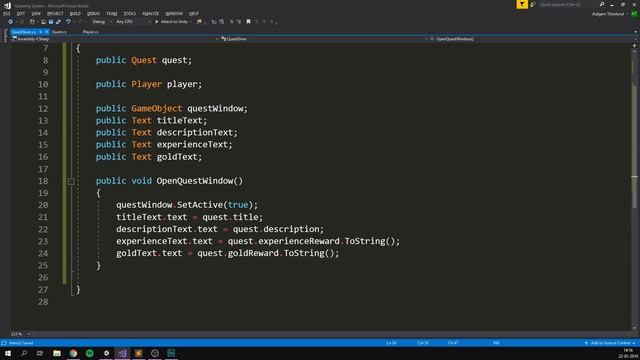Viewport: 640px width, 360px height.
Task: Open the VIEW menu
Action: coord(36,13)
